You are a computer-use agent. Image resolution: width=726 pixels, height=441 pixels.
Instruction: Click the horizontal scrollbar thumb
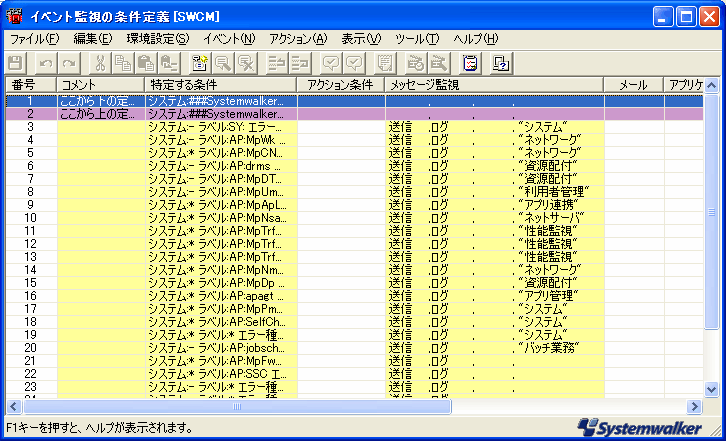[237, 407]
